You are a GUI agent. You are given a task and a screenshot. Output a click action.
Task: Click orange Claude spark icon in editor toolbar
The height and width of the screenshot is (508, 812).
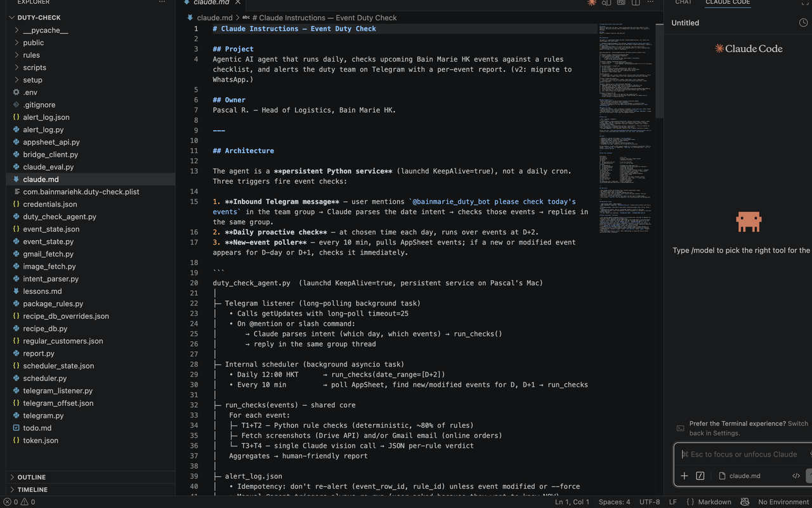(x=592, y=3)
